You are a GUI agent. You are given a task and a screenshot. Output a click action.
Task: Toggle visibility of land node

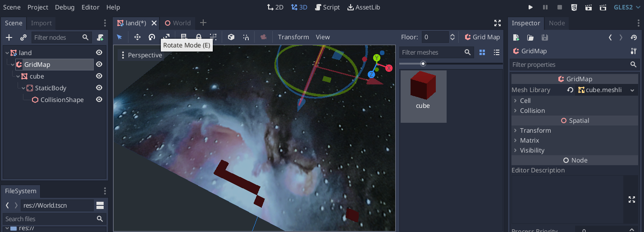[x=99, y=53]
